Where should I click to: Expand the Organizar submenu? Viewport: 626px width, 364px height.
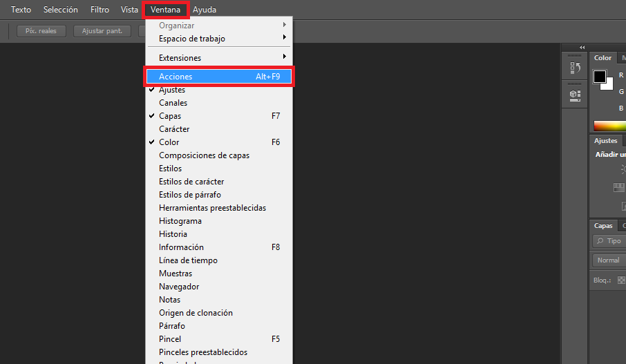219,25
